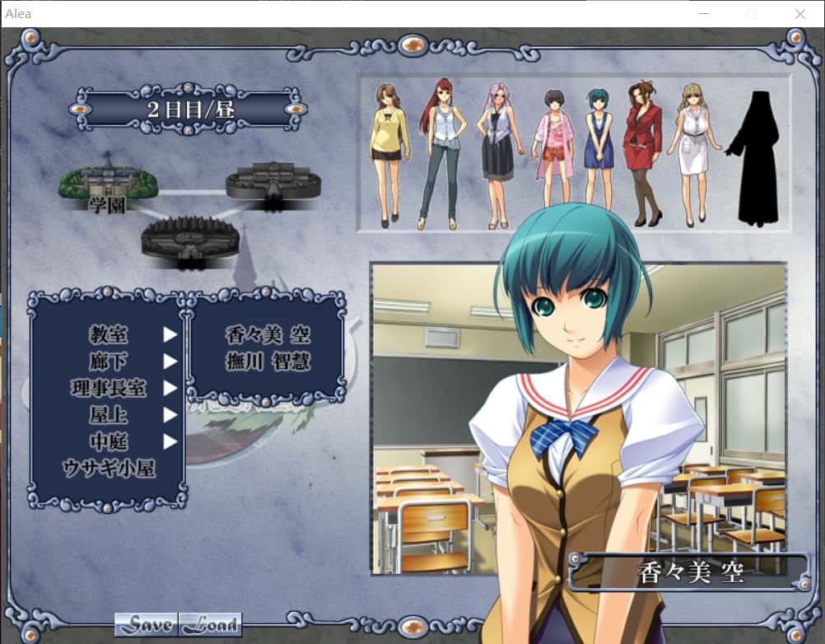Image resolution: width=825 pixels, height=644 pixels.
Task: Click the darkened building on the map's right
Action: coord(273,185)
